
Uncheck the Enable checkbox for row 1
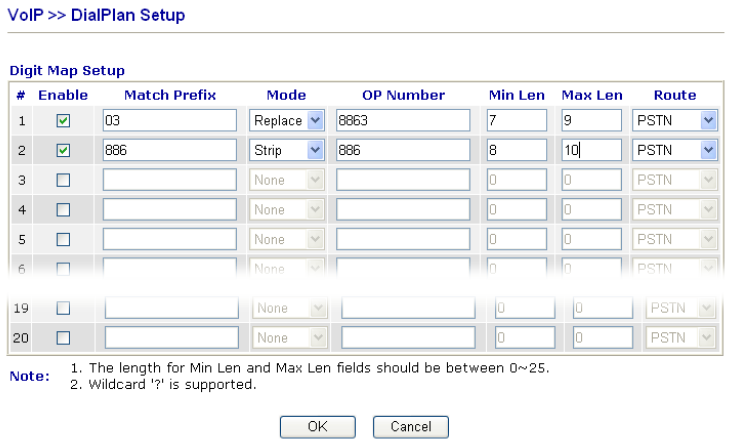[63, 121]
